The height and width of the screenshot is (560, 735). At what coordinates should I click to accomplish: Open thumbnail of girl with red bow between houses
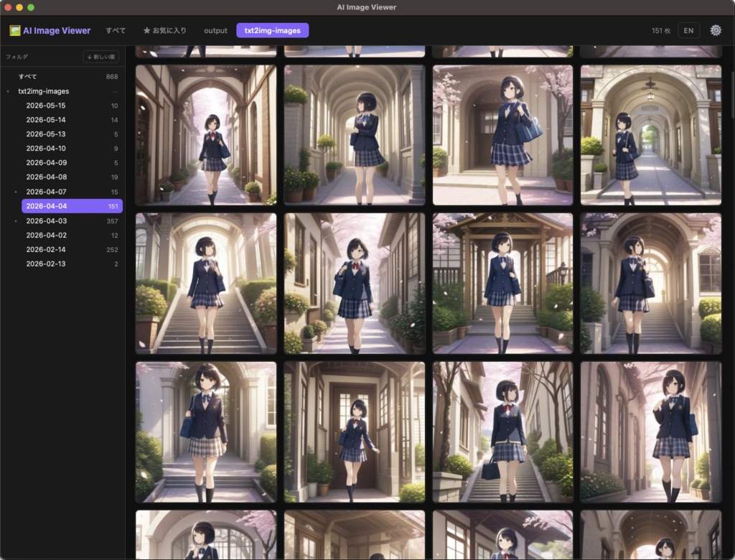(x=355, y=284)
